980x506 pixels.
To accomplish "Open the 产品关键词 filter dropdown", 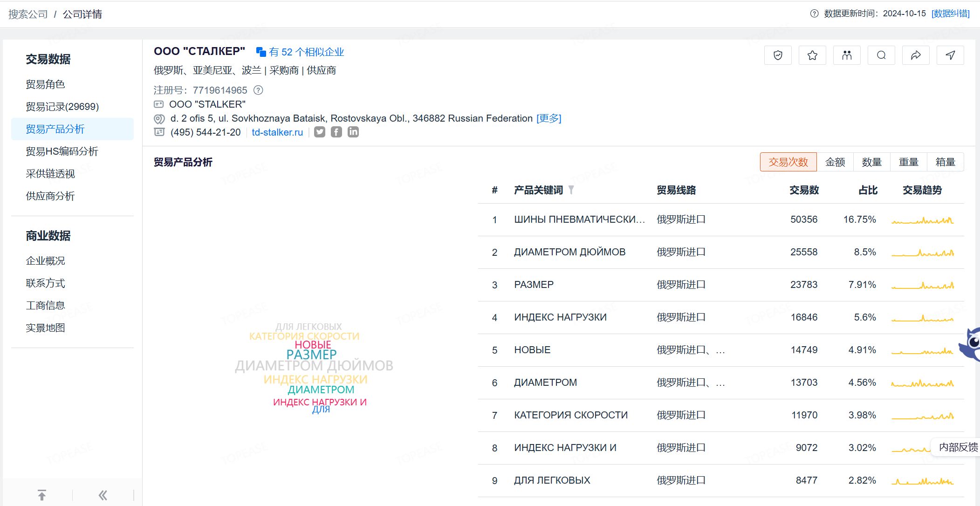I will (572, 190).
